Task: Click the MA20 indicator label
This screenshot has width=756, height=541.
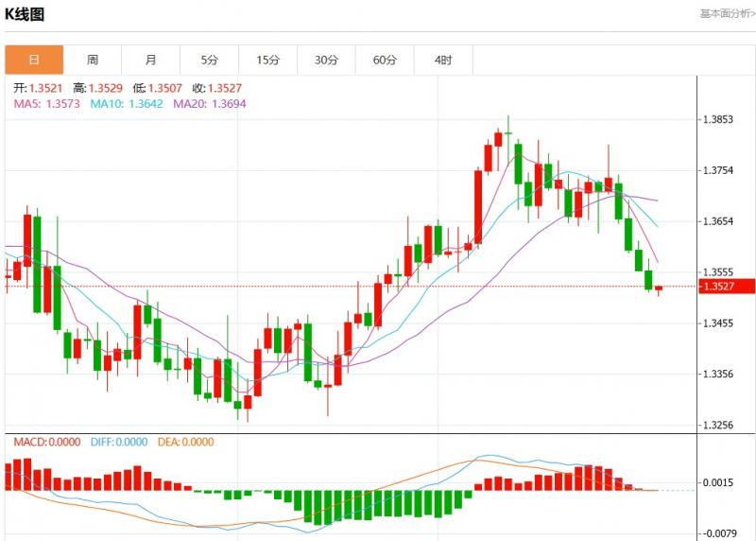Action: coord(210,104)
